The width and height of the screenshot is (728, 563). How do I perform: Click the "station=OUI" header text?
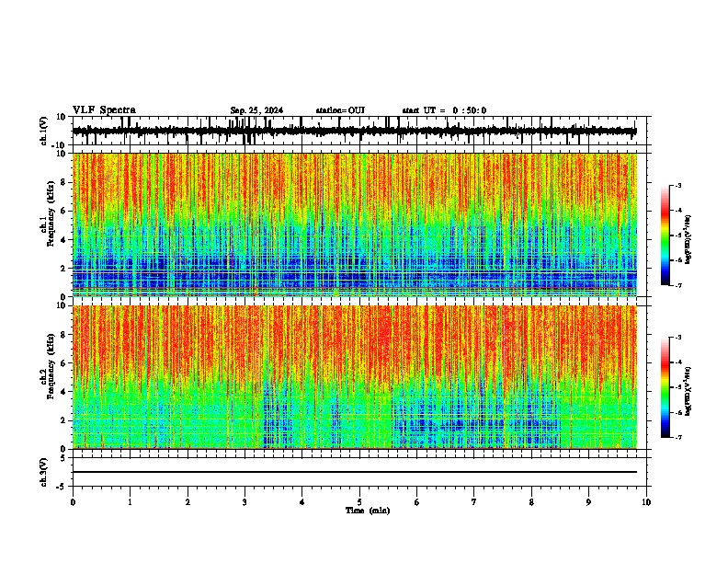coord(340,110)
